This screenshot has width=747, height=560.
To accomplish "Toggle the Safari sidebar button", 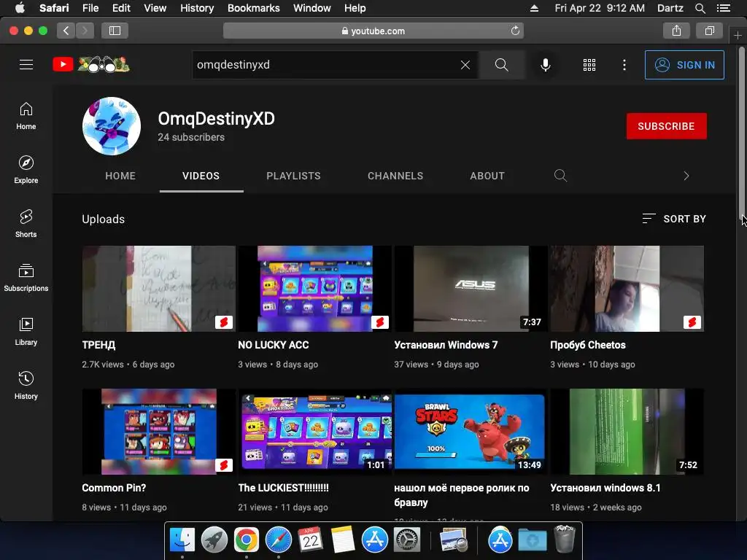I will (x=115, y=31).
